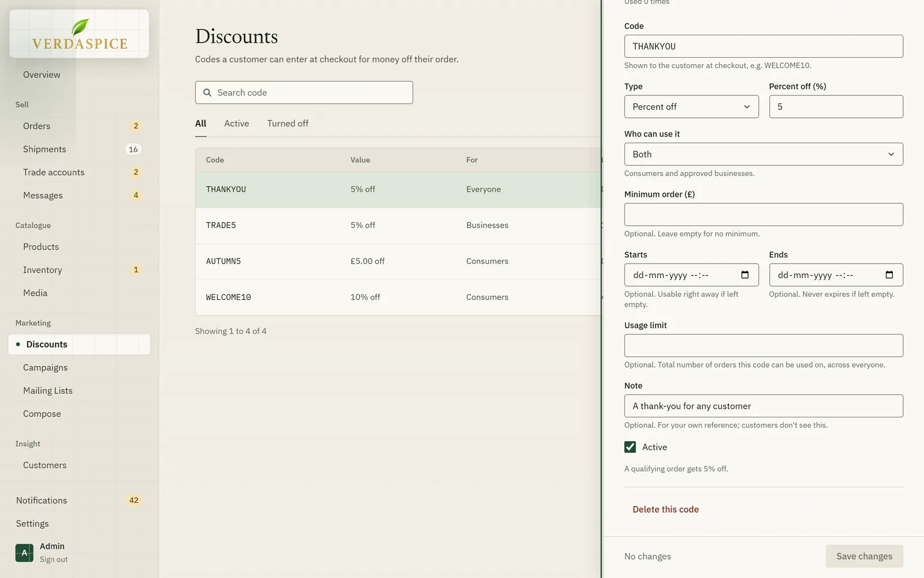The width and height of the screenshot is (924, 578).
Task: Click the search magnifier icon
Action: (x=207, y=92)
